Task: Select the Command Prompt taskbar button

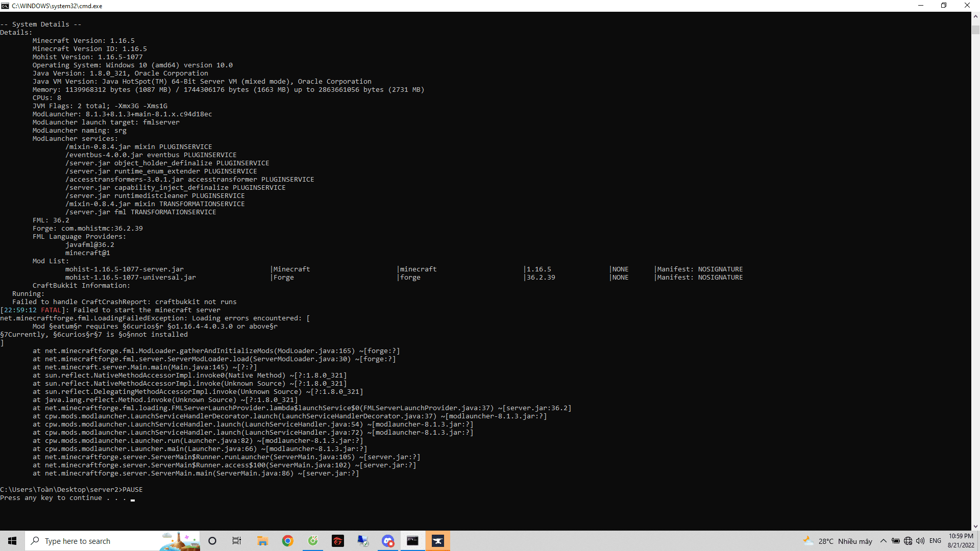Action: click(412, 541)
